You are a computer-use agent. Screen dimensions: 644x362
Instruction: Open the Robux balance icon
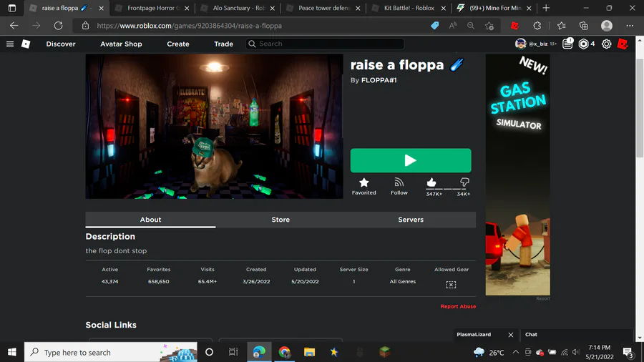tap(583, 44)
